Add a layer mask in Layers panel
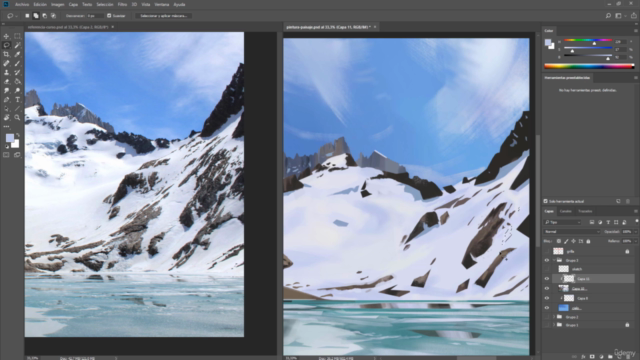Image resolution: width=640 pixels, height=360 pixels. pyautogui.click(x=592, y=357)
